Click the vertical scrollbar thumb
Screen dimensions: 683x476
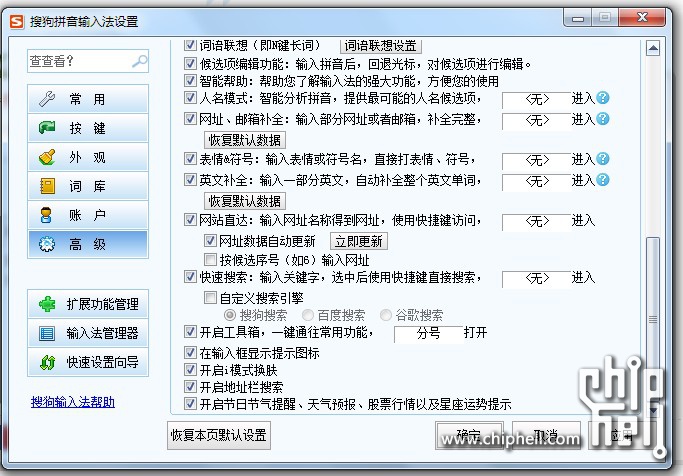tap(653, 320)
